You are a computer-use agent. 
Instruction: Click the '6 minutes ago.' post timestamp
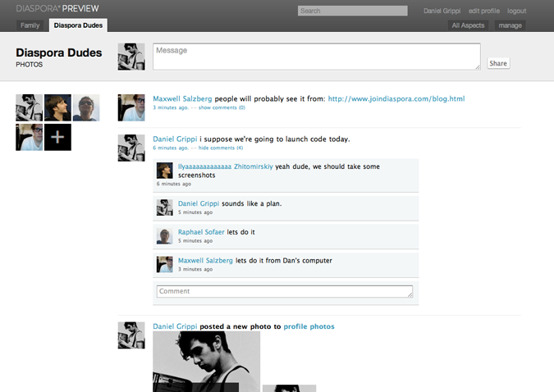[x=171, y=148]
